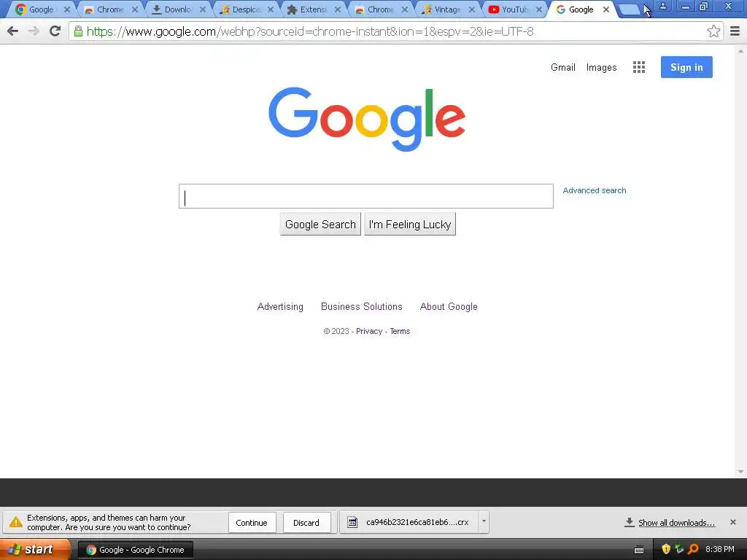Open the on-screen keyboard tray icon

coord(639,550)
